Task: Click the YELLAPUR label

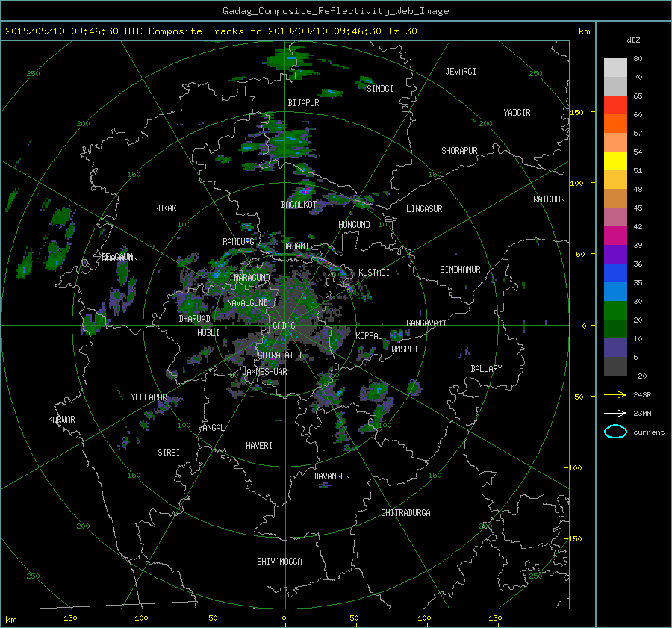Action: click(149, 397)
